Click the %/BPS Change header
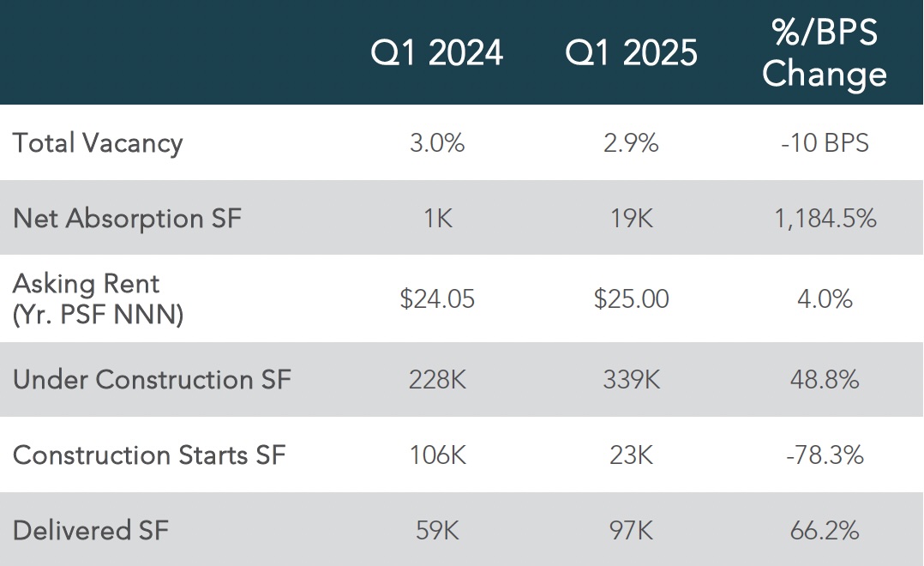The height and width of the screenshot is (566, 924). point(825,52)
